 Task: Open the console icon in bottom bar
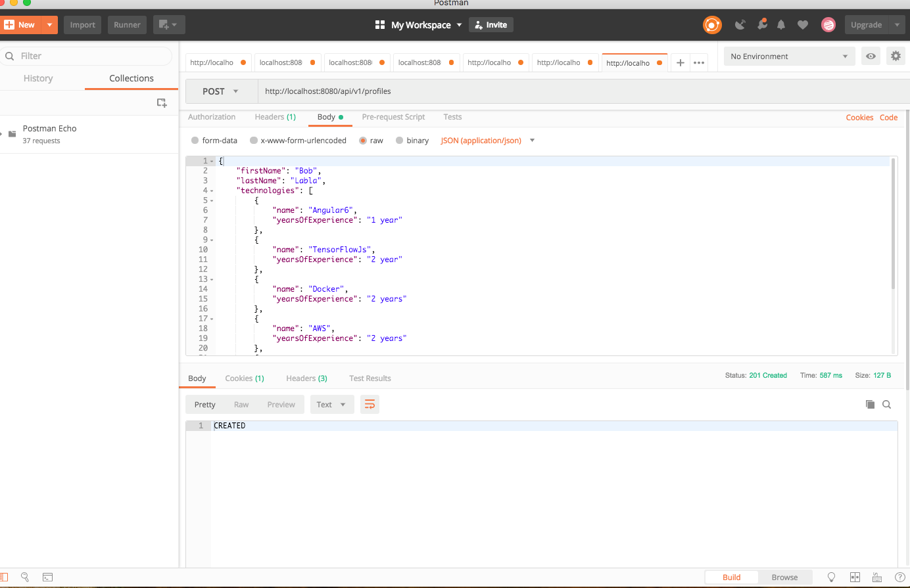pyautogui.click(x=47, y=577)
